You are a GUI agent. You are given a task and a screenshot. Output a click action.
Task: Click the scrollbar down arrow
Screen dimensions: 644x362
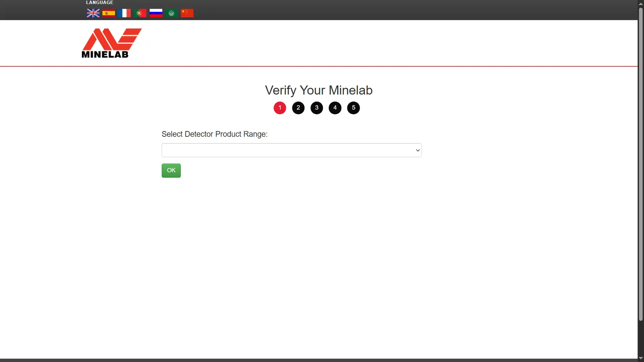click(641, 358)
